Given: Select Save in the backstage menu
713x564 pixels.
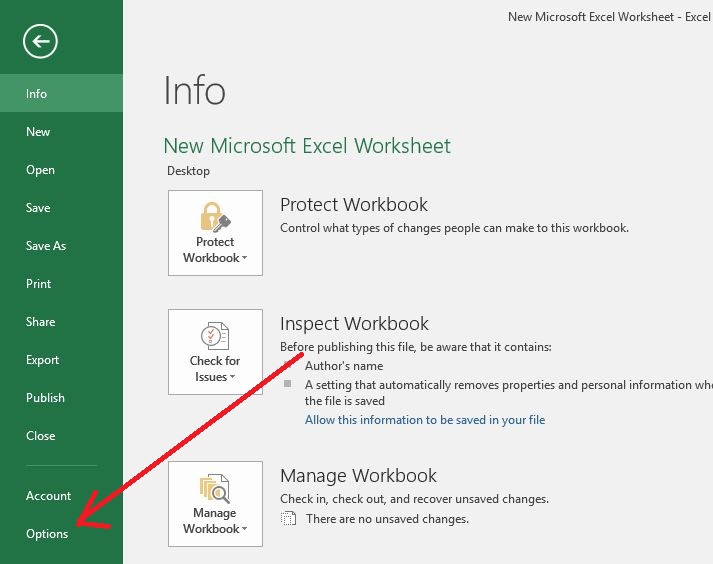Looking at the screenshot, I should pyautogui.click(x=61, y=207).
